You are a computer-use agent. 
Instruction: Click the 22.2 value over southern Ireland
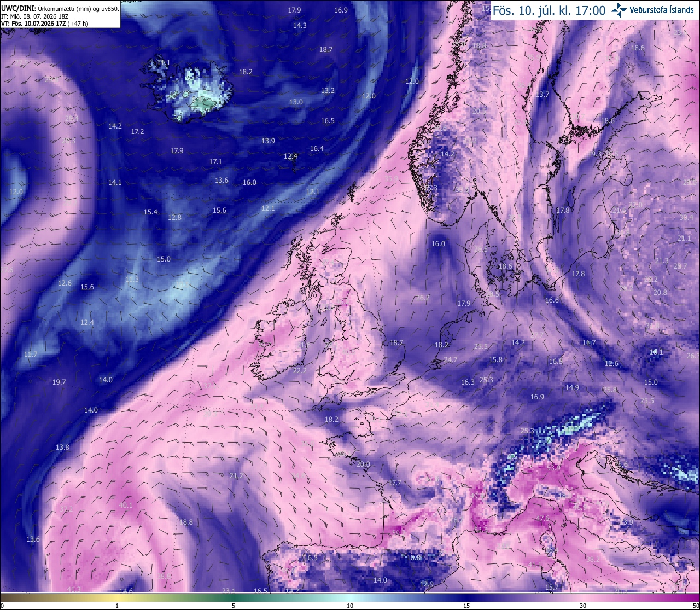(x=300, y=370)
